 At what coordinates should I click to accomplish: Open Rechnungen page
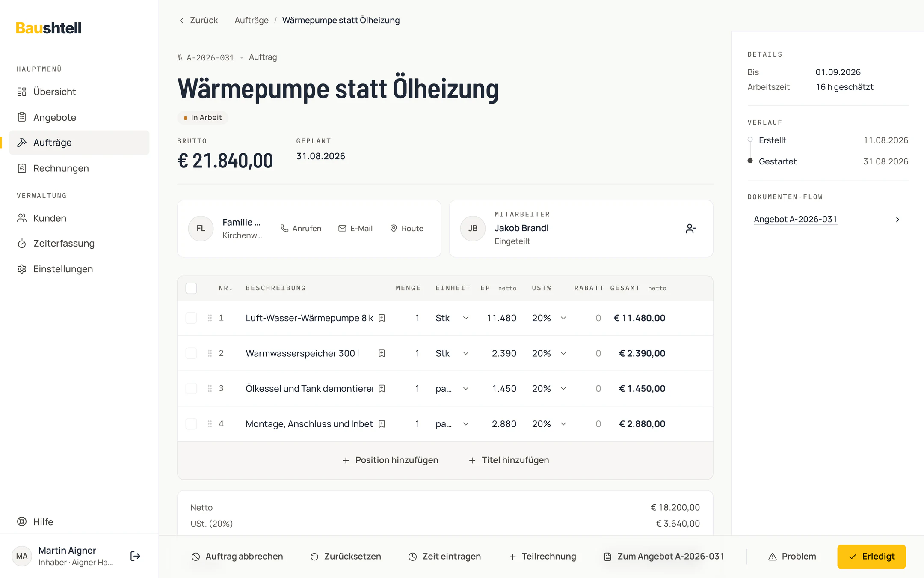79,168
